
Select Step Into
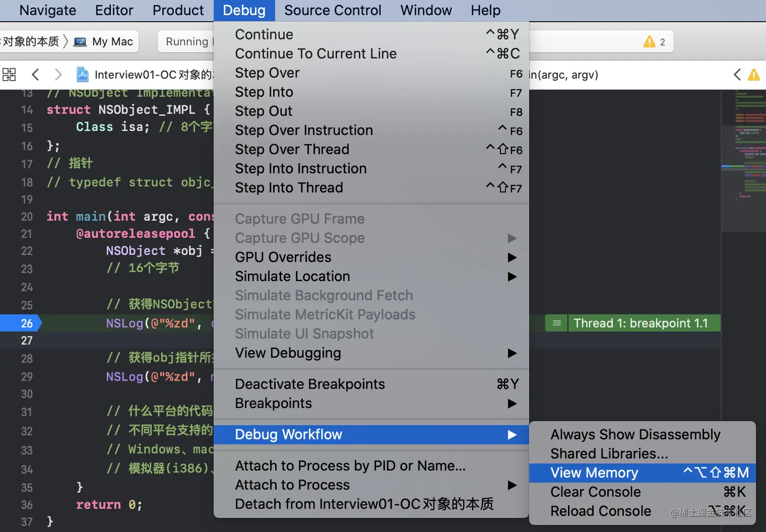pyautogui.click(x=371, y=92)
